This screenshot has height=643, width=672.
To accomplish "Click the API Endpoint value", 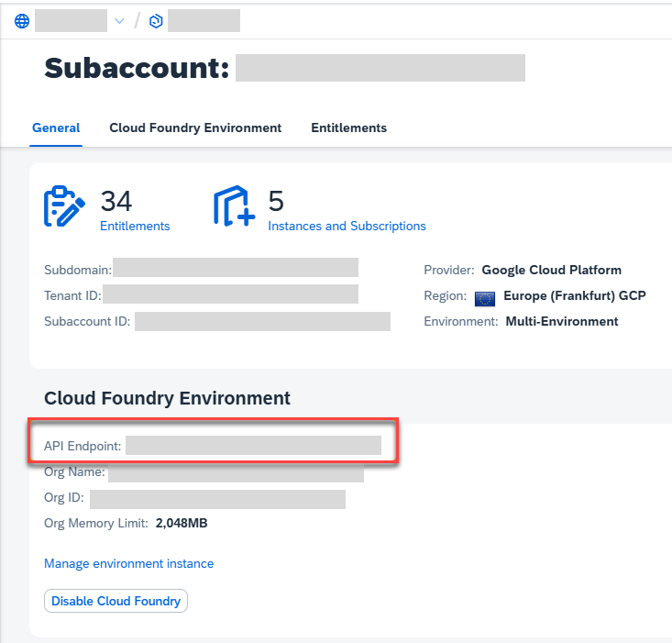I will (253, 446).
